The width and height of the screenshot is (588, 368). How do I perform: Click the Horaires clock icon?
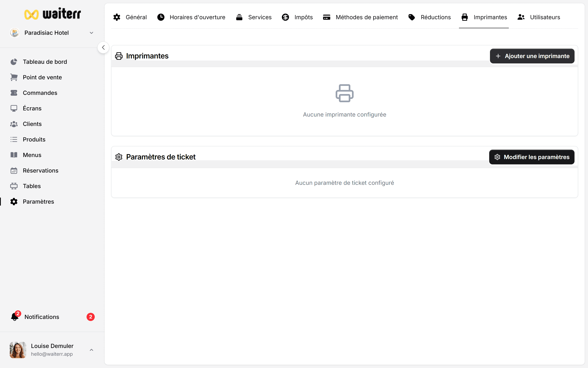click(161, 17)
